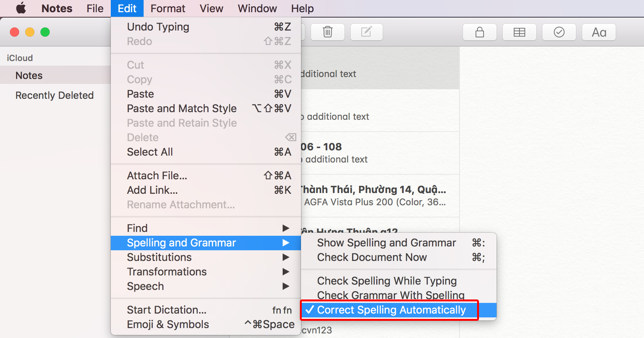Screen dimensions: 644x338
Task: Select the Notes folder under iCloud
Action: point(29,76)
